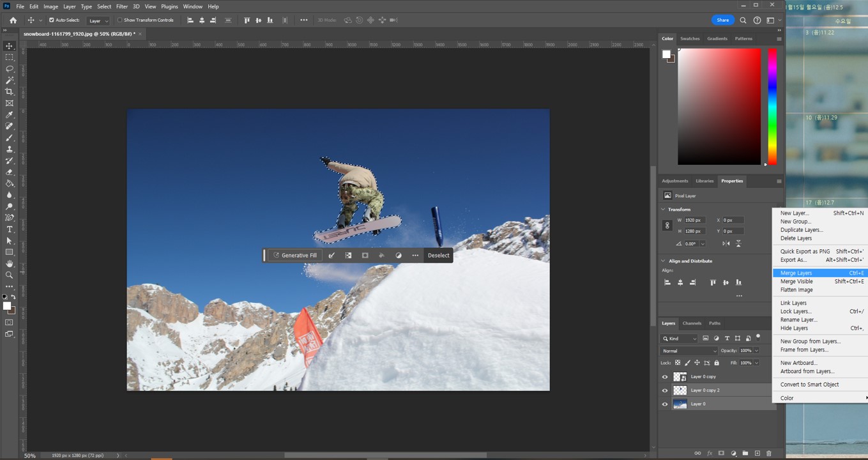
Task: Choose Convert to Smart Object
Action: point(809,385)
